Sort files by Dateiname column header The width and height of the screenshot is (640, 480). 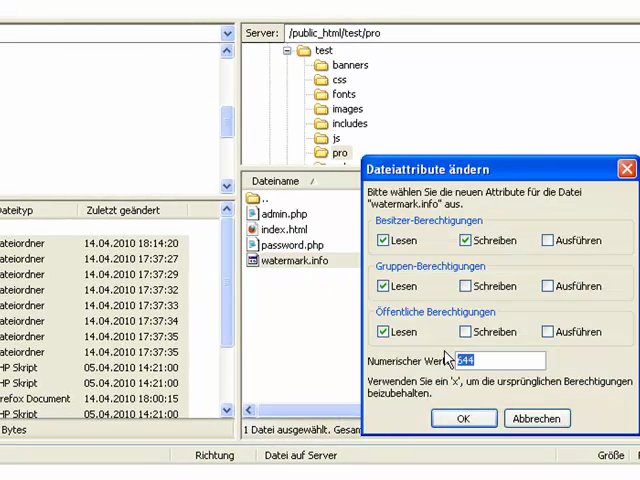click(x=275, y=181)
